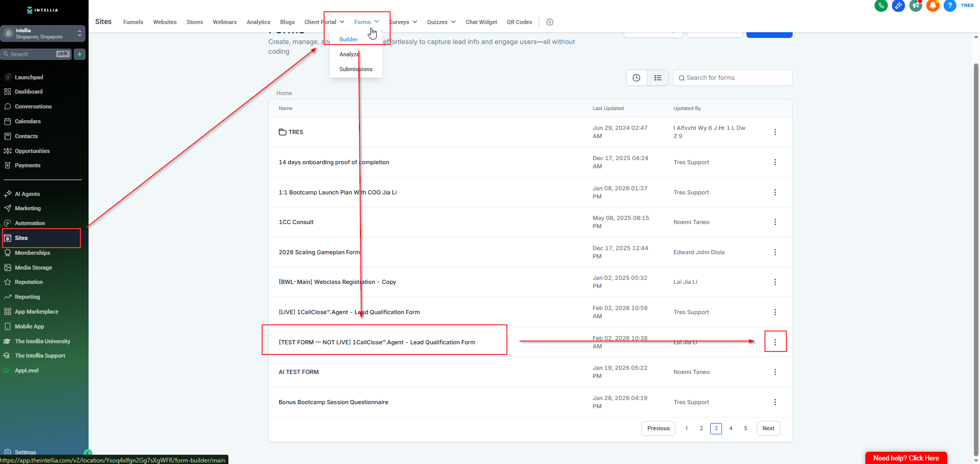The image size is (980, 464).
Task: Open options for the 1CC Consult row
Action: [775, 222]
